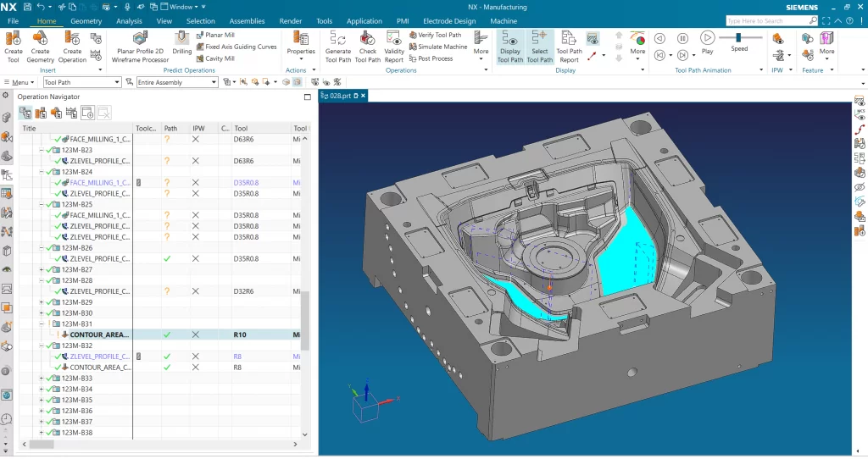Step backward in tool path animation
868x459 pixels.
659,38
